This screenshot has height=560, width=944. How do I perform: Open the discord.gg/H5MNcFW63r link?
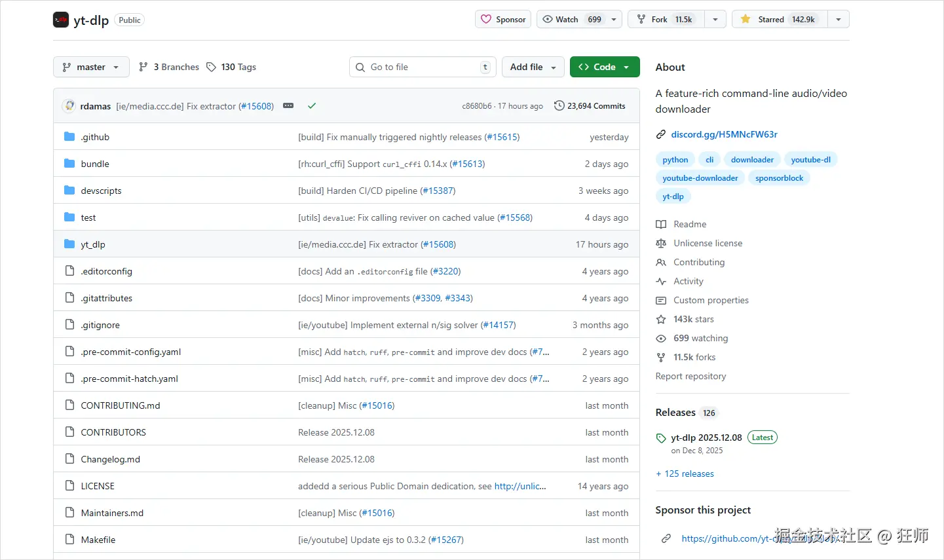724,134
